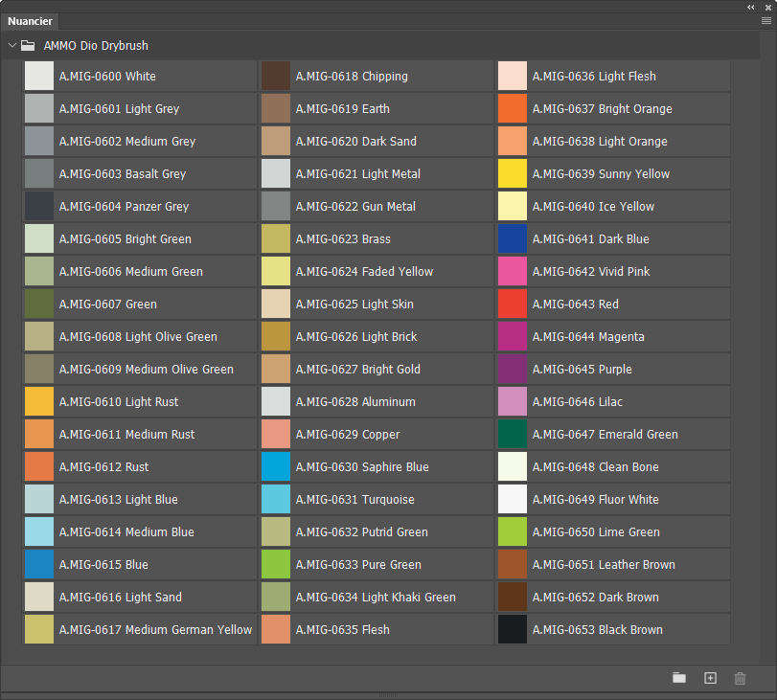Pick the A.MIG-0623 Brass swatch

pyautogui.click(x=276, y=238)
